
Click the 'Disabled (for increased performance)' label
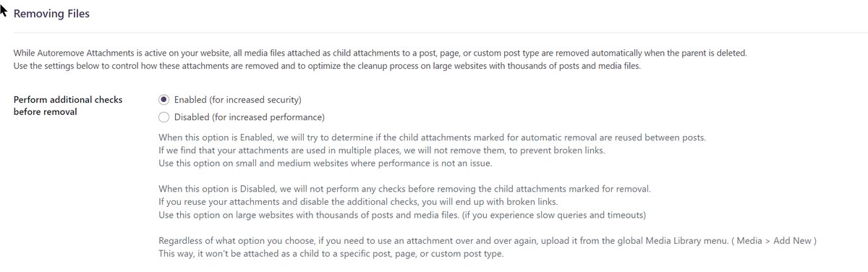click(x=249, y=116)
